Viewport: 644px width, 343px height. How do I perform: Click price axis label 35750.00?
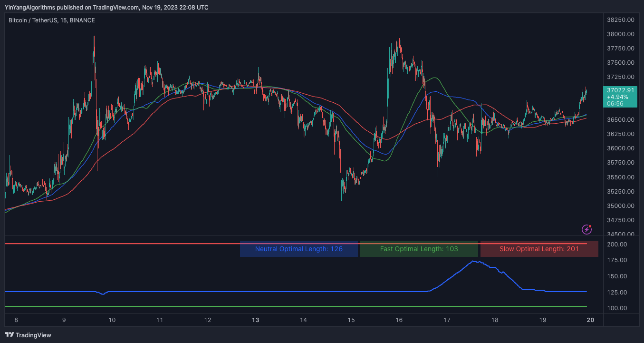click(621, 163)
